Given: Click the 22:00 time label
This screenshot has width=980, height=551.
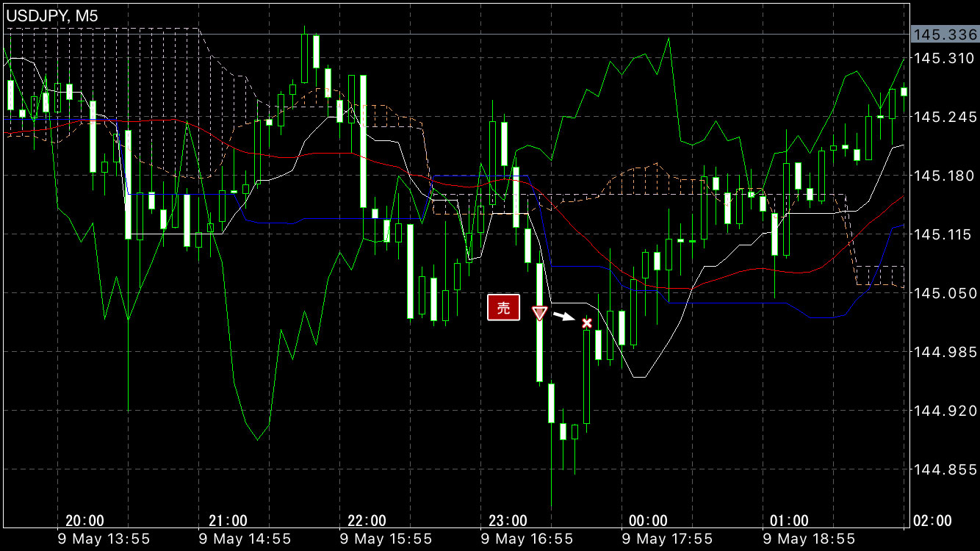Looking at the screenshot, I should 367,521.
